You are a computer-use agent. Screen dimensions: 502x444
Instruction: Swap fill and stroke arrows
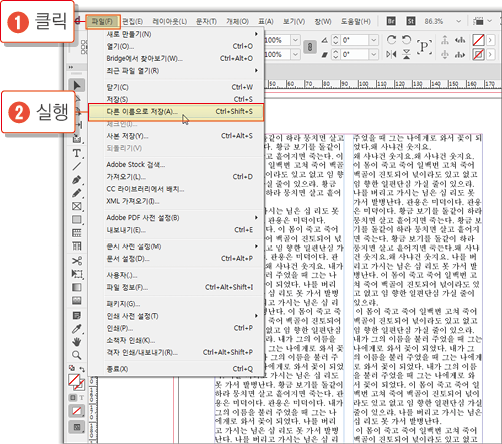point(82,369)
